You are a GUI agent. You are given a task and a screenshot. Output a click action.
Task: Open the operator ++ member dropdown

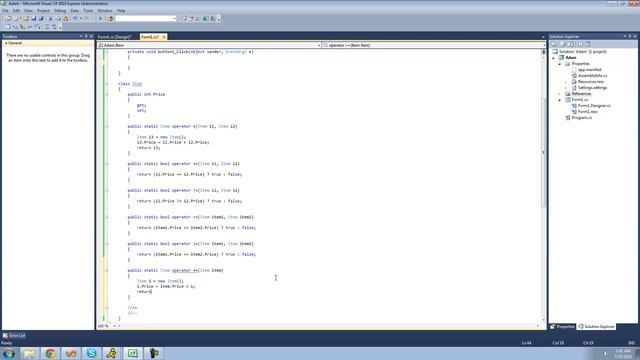tap(543, 45)
